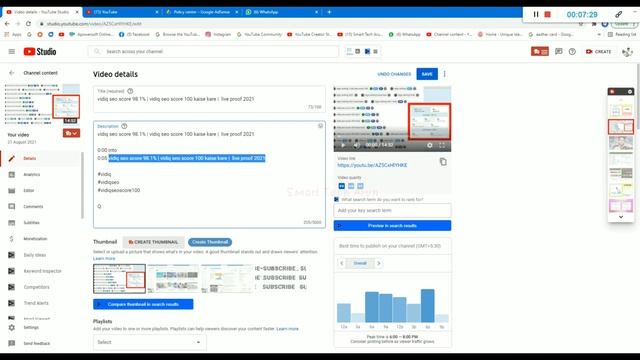Image resolution: width=640 pixels, height=360 pixels.
Task: Open Keyword Inspector in sidebar
Action: pos(41,271)
